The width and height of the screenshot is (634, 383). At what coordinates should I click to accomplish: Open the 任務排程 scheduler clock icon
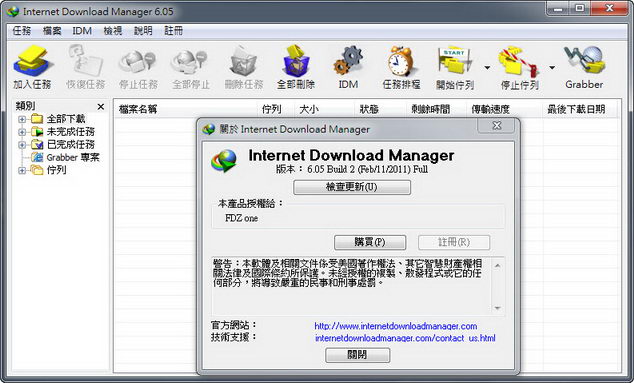[401, 61]
